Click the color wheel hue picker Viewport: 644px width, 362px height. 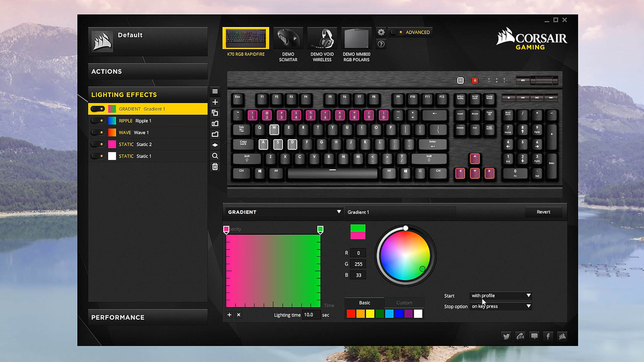(x=405, y=256)
